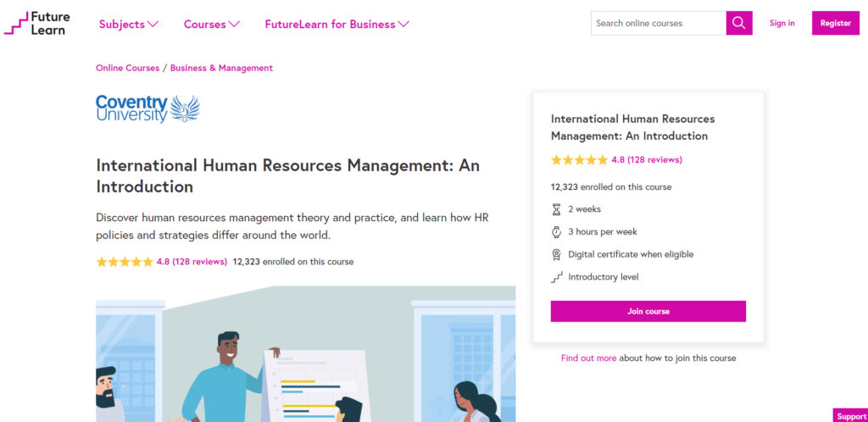
Task: Click the Join course button
Action: point(648,311)
